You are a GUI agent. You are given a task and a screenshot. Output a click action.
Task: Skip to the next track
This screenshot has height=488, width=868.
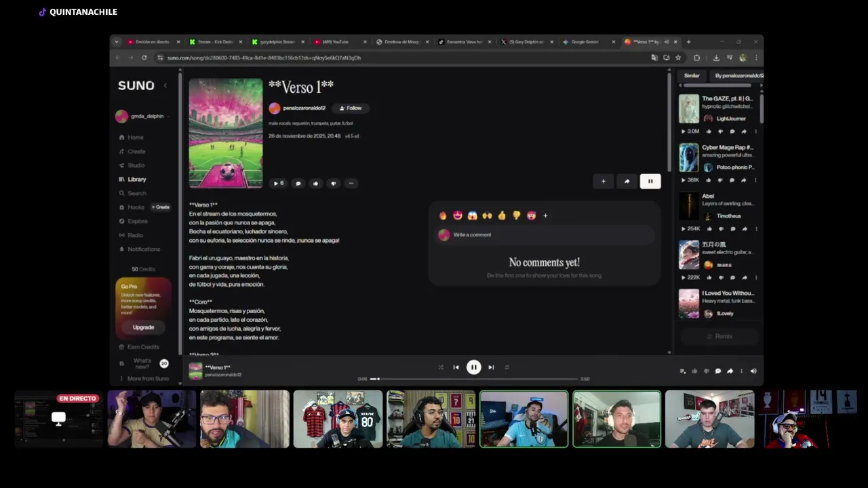491,367
